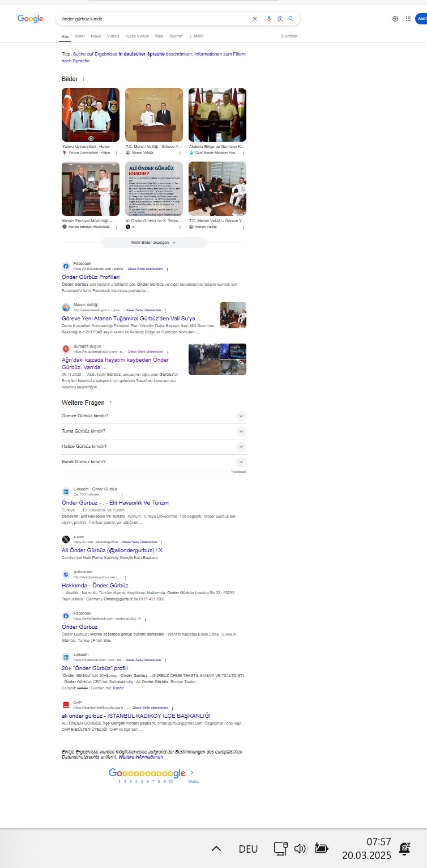Open notification center icon in taskbar
This screenshot has width=427, height=868.
coord(405,849)
